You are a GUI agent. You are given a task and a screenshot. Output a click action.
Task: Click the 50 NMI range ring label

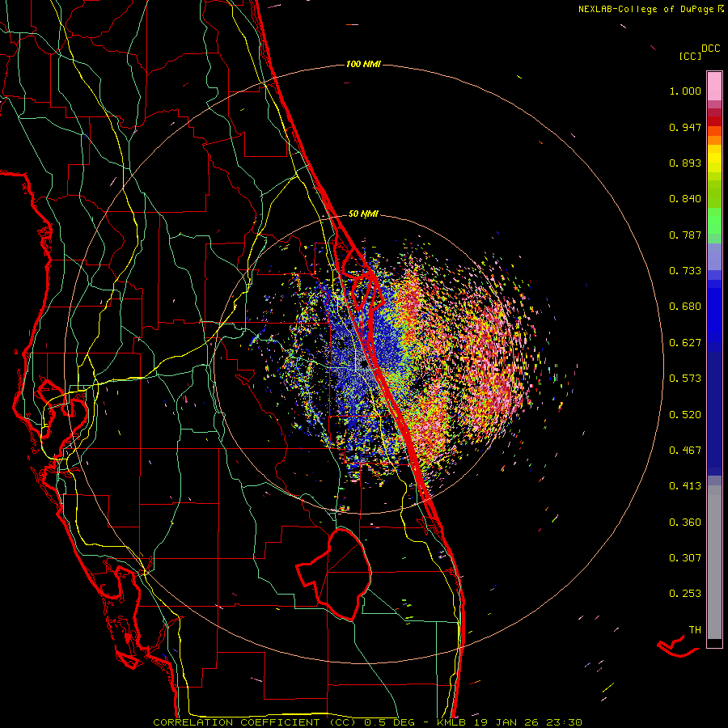click(363, 214)
